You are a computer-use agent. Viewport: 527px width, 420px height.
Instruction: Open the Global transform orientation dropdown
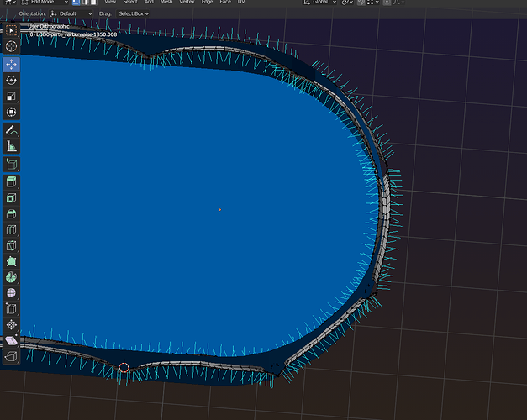[x=319, y=2]
